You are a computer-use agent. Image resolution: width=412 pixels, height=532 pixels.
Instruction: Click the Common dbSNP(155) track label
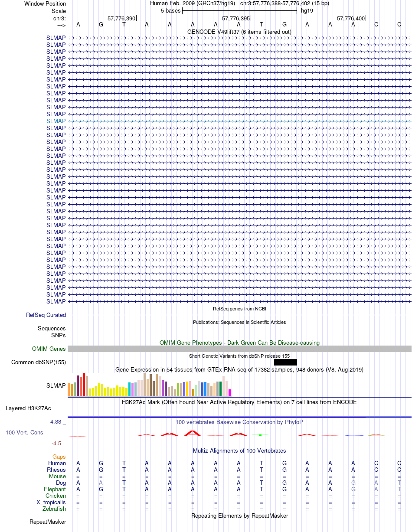39,362
